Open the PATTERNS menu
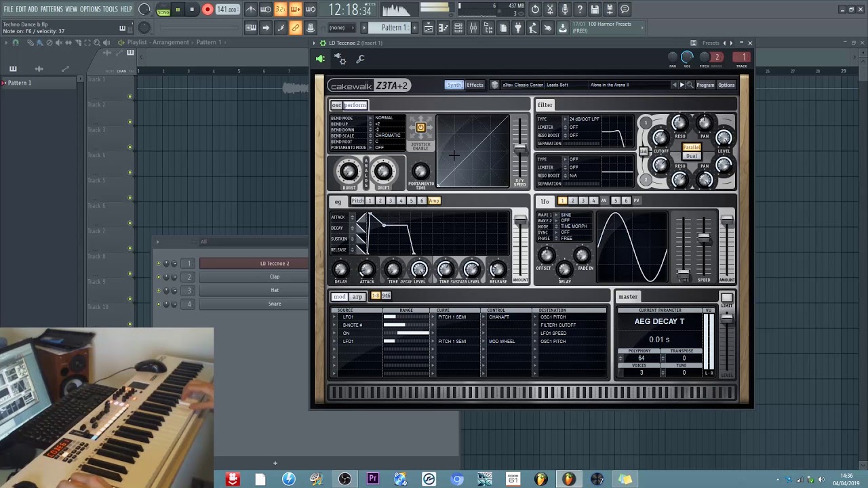 (x=52, y=9)
